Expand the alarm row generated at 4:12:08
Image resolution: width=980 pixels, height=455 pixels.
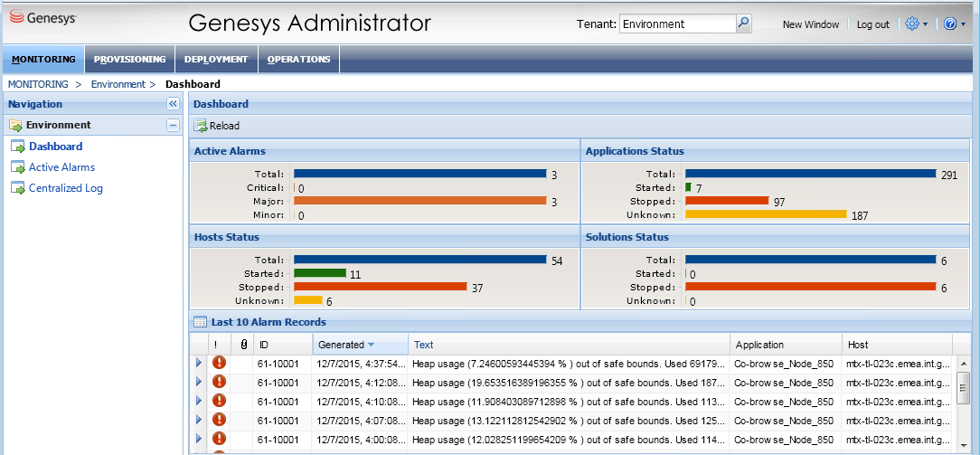pos(200,381)
